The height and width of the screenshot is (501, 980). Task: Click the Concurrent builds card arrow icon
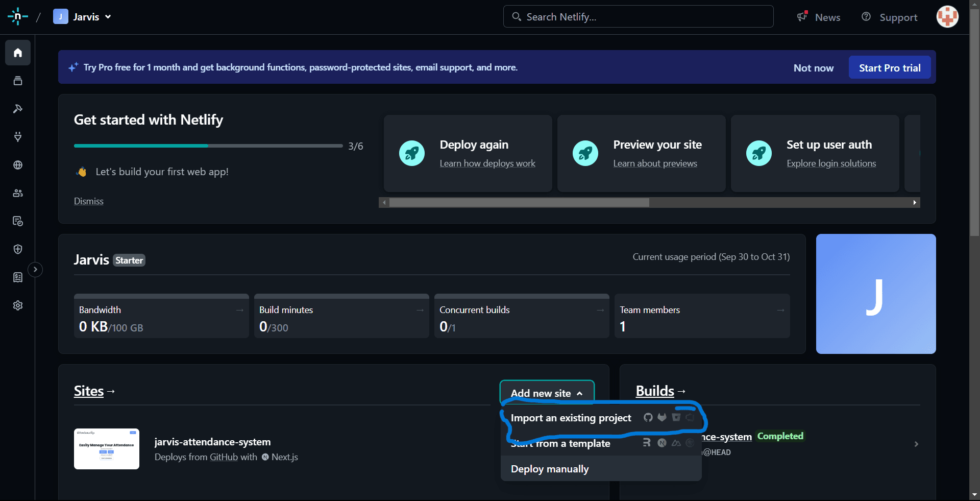coord(600,310)
